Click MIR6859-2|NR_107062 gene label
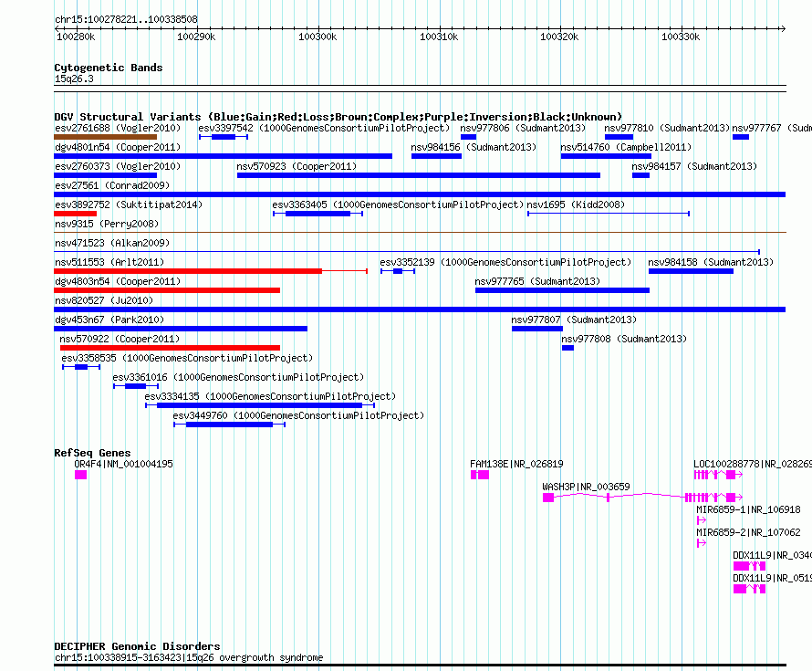Image resolution: width=812 pixels, height=671 pixels. 748,532
